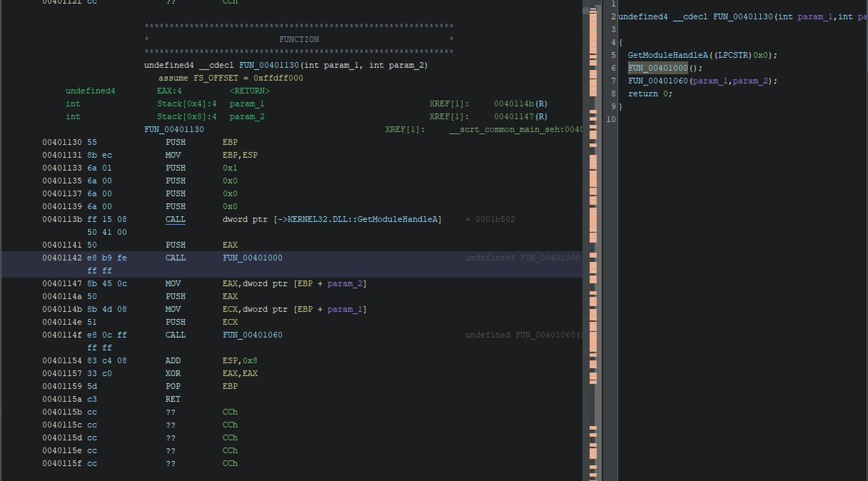
Task: Navigate to FUN_00401000 from the CALL instruction
Action: pos(246,257)
